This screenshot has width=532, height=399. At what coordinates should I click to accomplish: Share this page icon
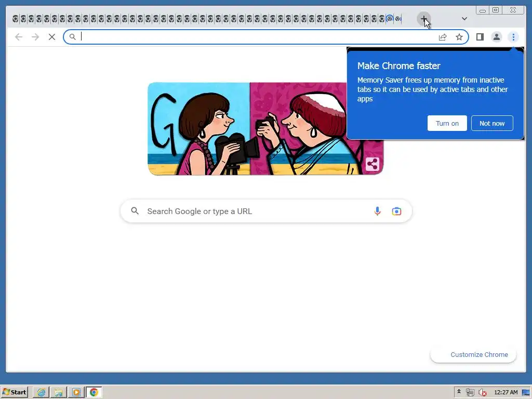pos(443,37)
